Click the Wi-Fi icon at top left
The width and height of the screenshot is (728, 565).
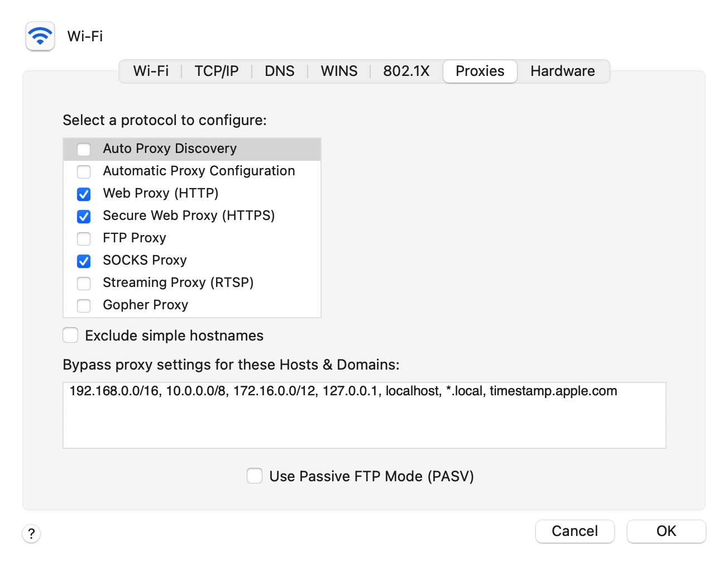(x=40, y=36)
